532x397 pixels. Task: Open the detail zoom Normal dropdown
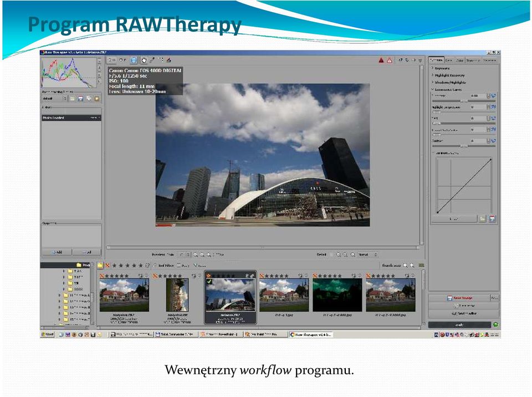coord(368,255)
